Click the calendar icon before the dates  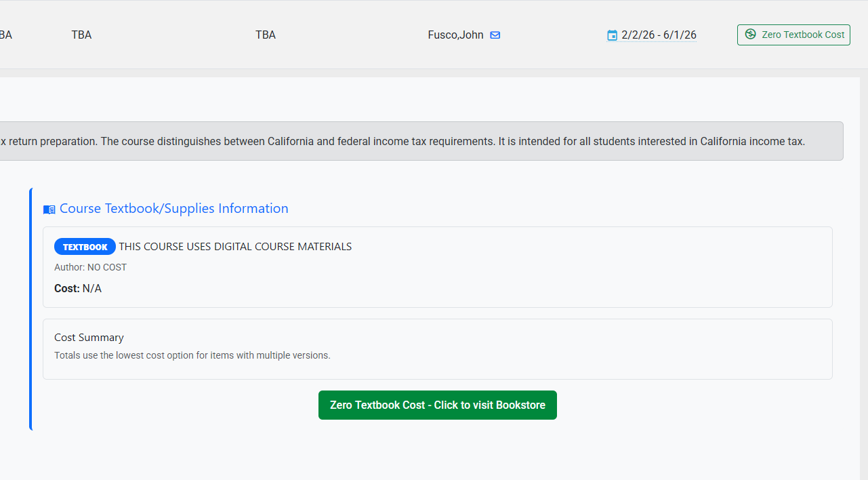point(613,35)
